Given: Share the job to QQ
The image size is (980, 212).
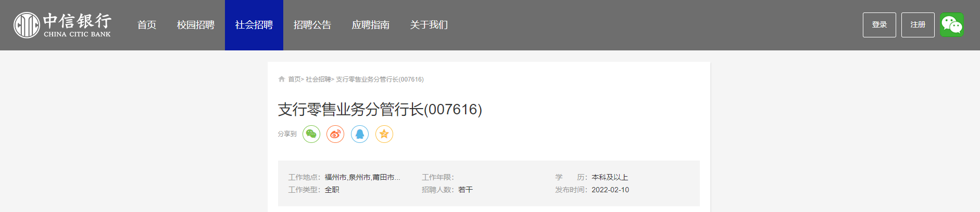Looking at the screenshot, I should 360,134.
